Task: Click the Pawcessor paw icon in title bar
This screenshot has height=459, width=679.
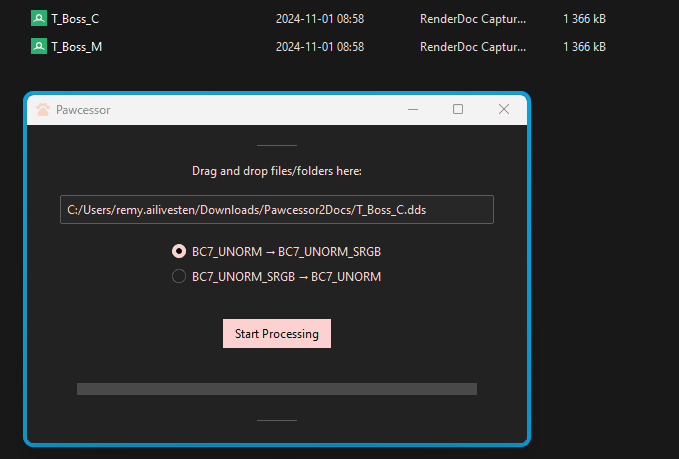Action: 42,110
